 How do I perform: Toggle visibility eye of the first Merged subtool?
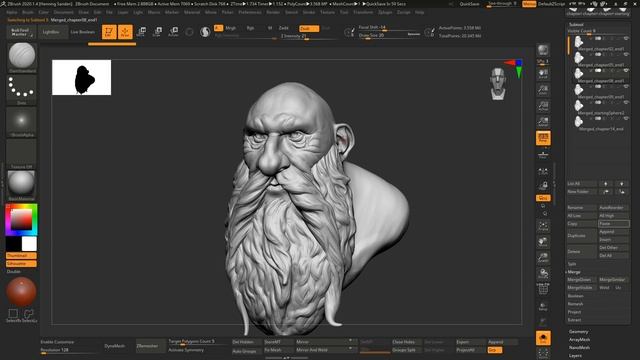click(626, 38)
